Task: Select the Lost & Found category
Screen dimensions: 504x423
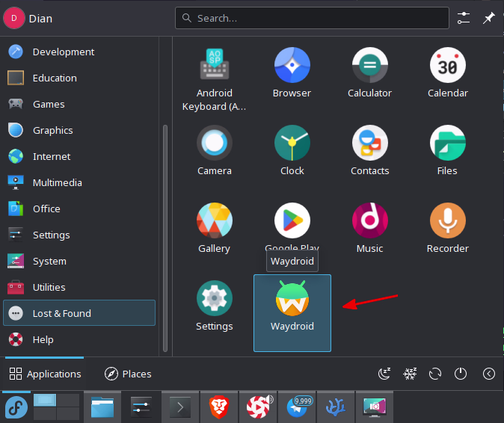Action: pos(79,313)
